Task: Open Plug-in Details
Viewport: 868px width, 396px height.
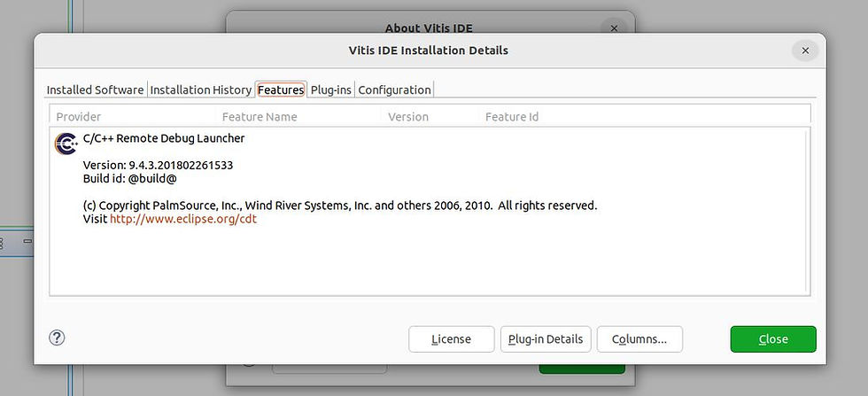Action: [546, 339]
